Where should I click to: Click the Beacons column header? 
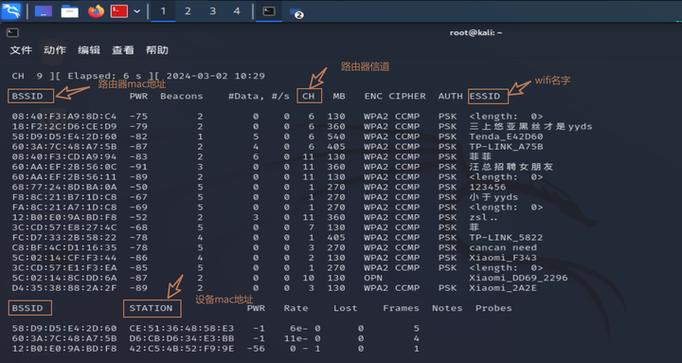(x=181, y=96)
